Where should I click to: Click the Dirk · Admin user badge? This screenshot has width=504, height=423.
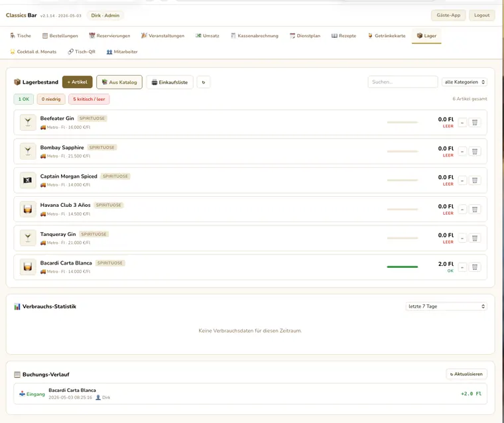point(105,15)
